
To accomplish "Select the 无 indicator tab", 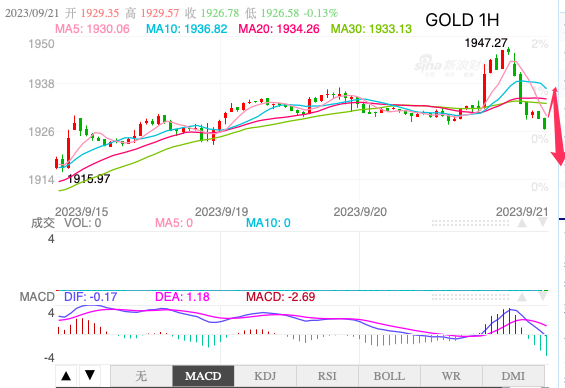I will click(141, 376).
